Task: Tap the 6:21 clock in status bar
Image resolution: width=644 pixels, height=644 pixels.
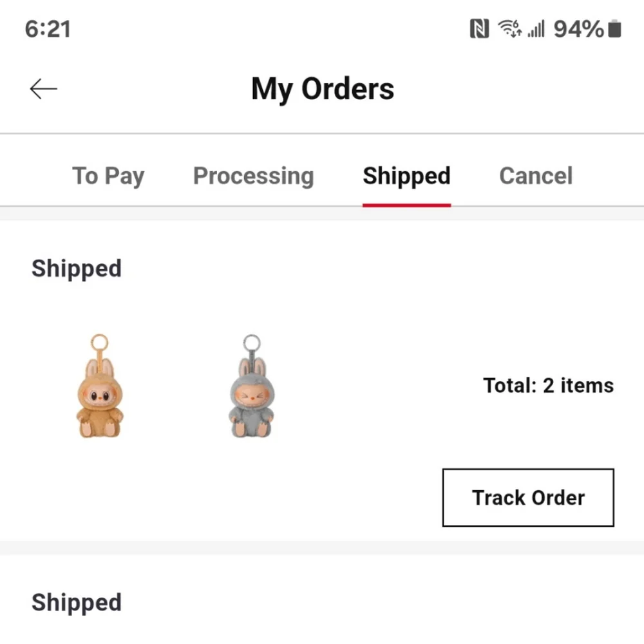Action: 48,29
